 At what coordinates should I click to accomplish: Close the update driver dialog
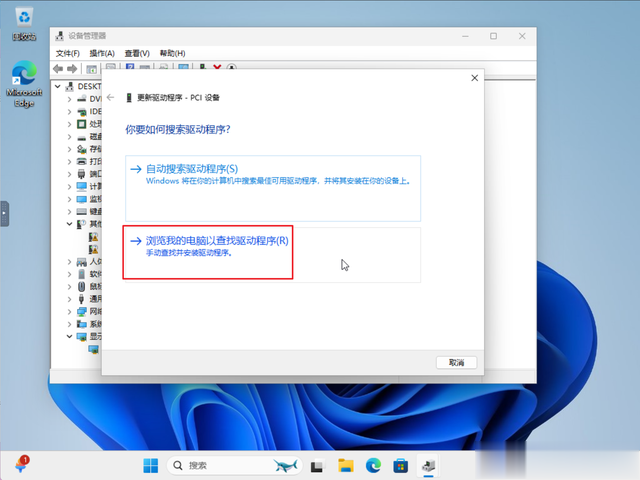tap(474, 78)
